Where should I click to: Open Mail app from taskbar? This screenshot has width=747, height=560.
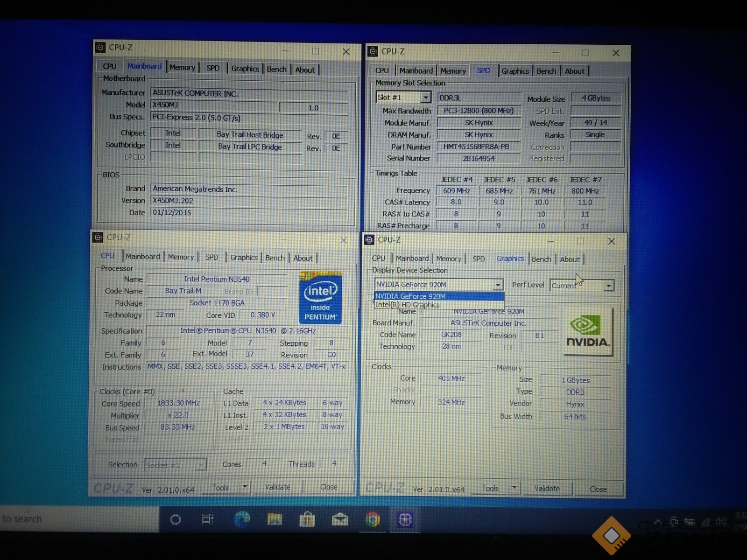(340, 519)
